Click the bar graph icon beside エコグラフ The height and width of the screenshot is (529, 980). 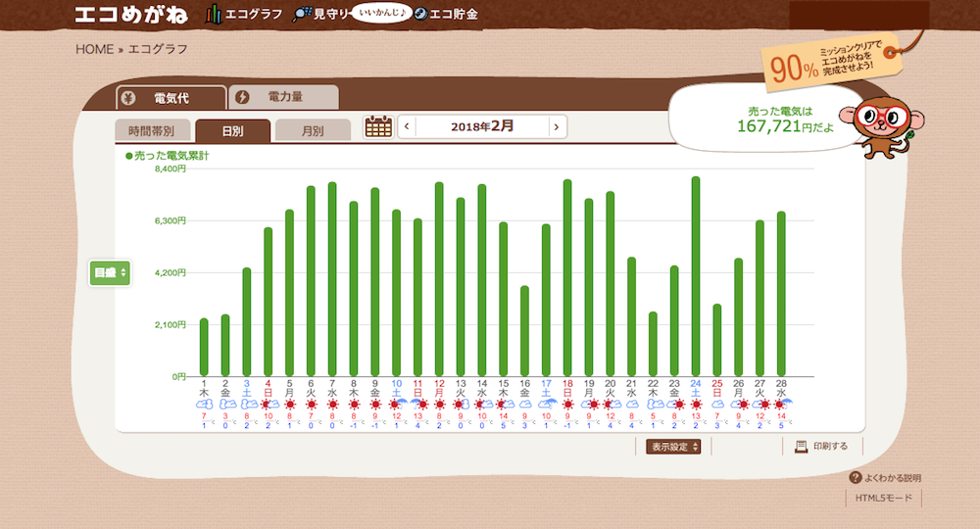click(214, 14)
